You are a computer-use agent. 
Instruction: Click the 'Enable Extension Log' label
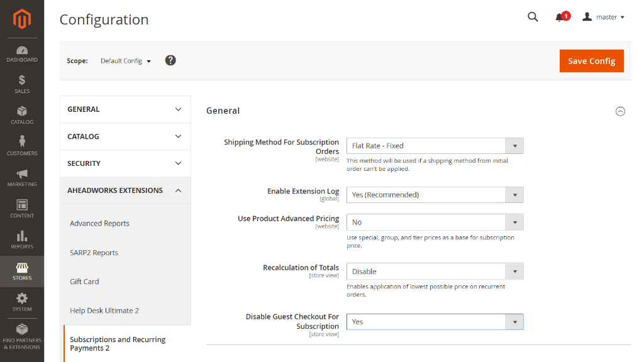303,191
